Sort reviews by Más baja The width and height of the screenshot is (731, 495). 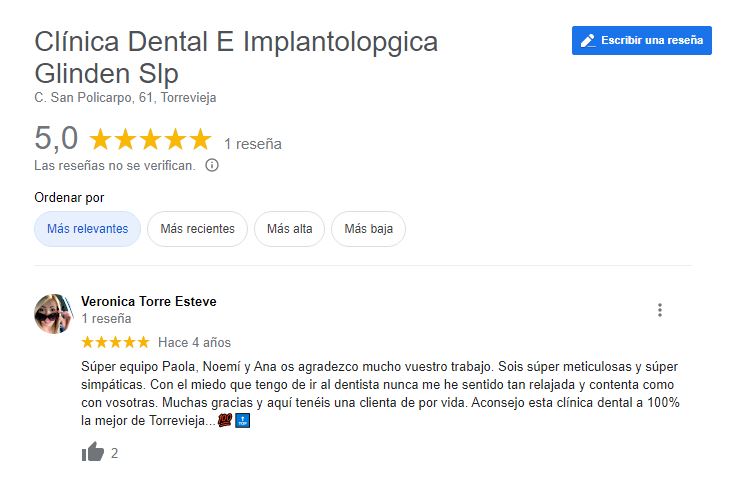tap(368, 229)
